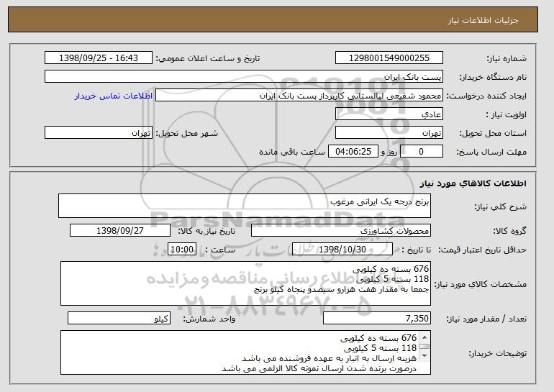Click the label اولویت نیاز

click(x=506, y=114)
